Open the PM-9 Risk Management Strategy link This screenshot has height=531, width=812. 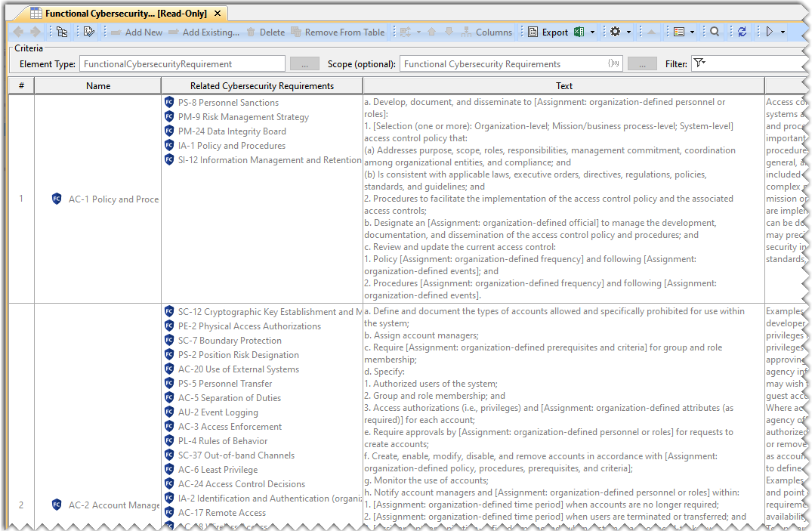pyautogui.click(x=243, y=117)
